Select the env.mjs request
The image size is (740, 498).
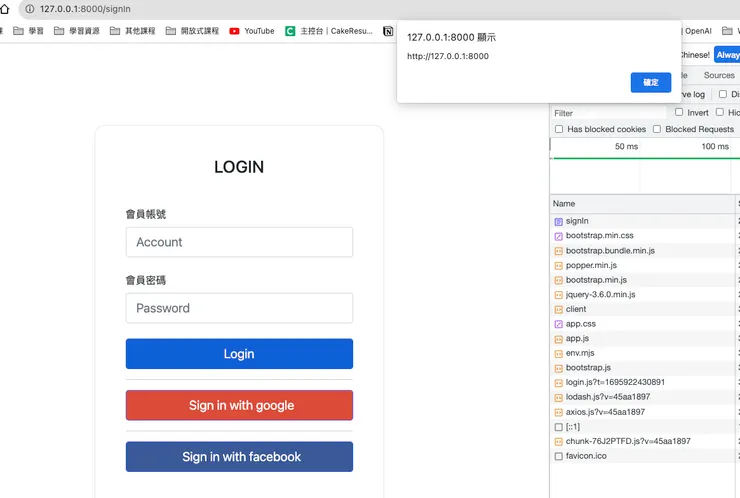[x=642, y=353]
